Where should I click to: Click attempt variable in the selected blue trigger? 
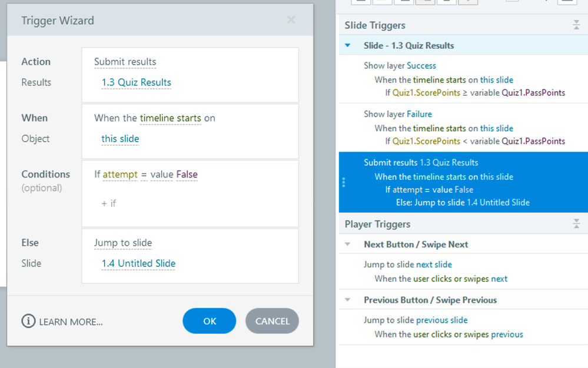(407, 190)
